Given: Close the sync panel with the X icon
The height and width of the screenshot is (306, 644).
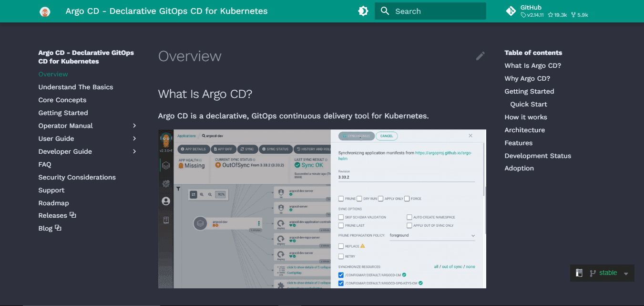Looking at the screenshot, I should click(x=470, y=136).
